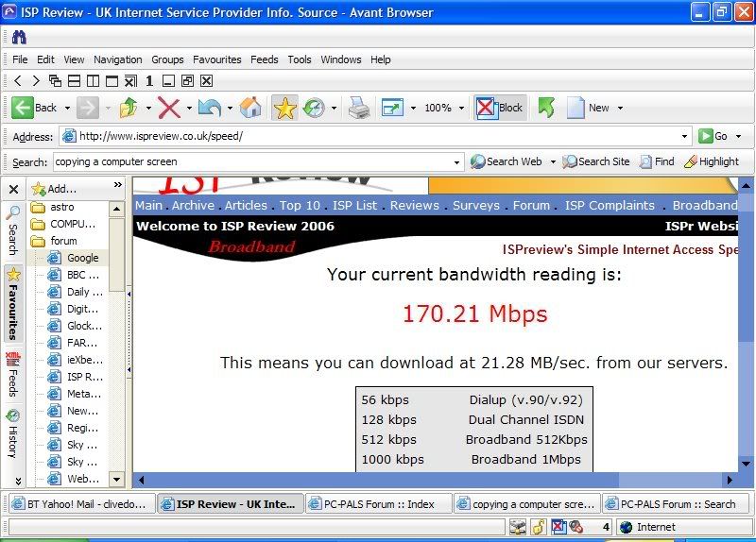Open the Favourites menu
The width and height of the screenshot is (756, 542).
click(x=217, y=59)
